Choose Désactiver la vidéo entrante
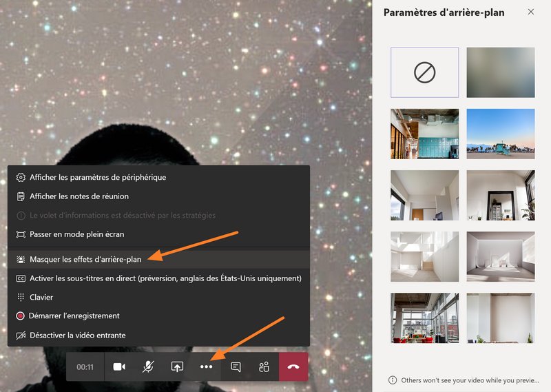551x392 pixels. point(158,335)
